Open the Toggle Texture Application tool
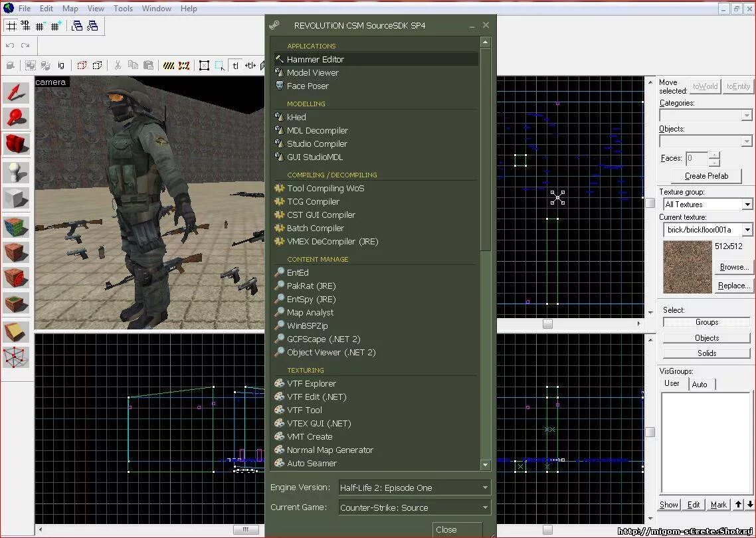Screen dimensions: 756x538 pyautogui.click(x=16, y=226)
